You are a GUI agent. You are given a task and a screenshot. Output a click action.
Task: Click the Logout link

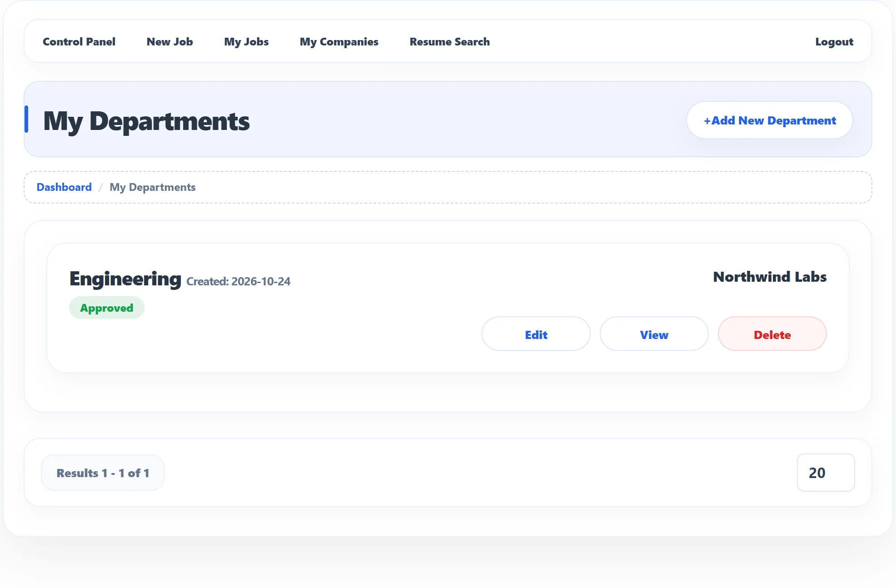coord(834,42)
